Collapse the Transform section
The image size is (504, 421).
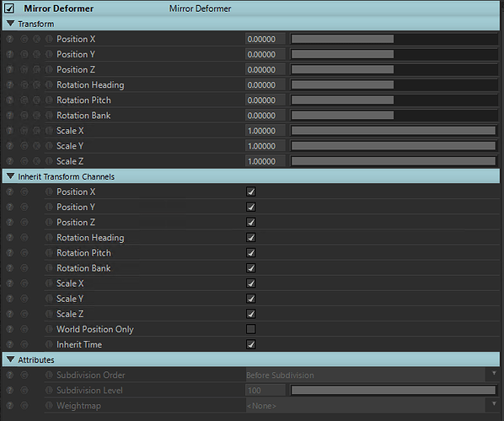[11, 24]
